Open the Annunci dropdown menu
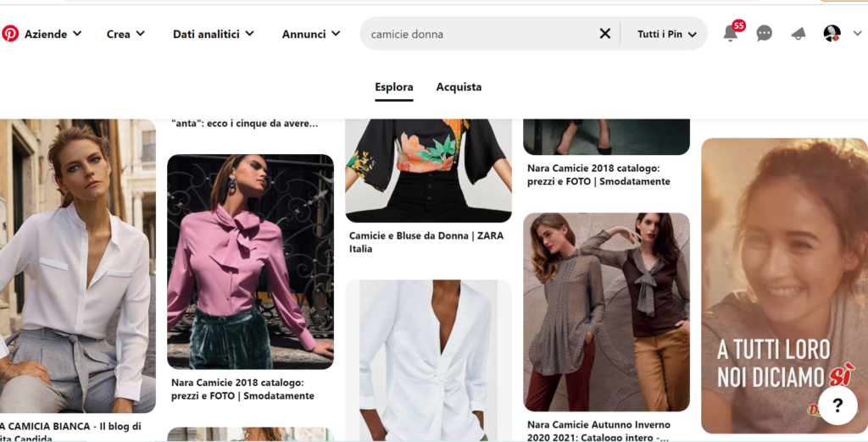 coord(311,34)
